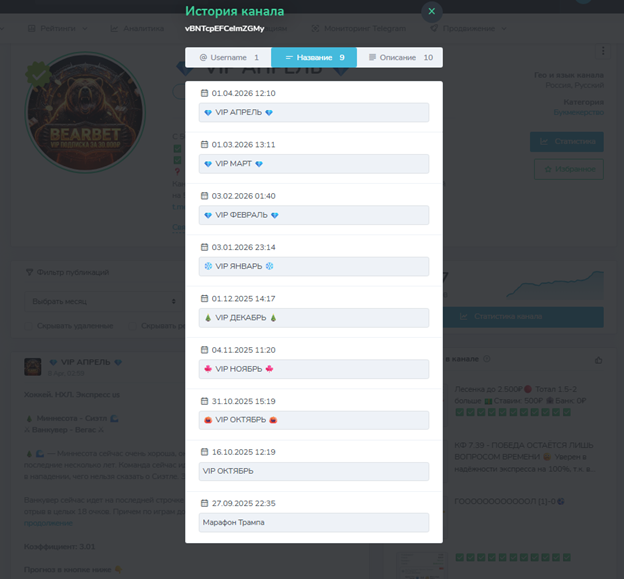Click calendar icon beside 03.01.2026 23:14
This screenshot has height=579, width=624.
(205, 247)
